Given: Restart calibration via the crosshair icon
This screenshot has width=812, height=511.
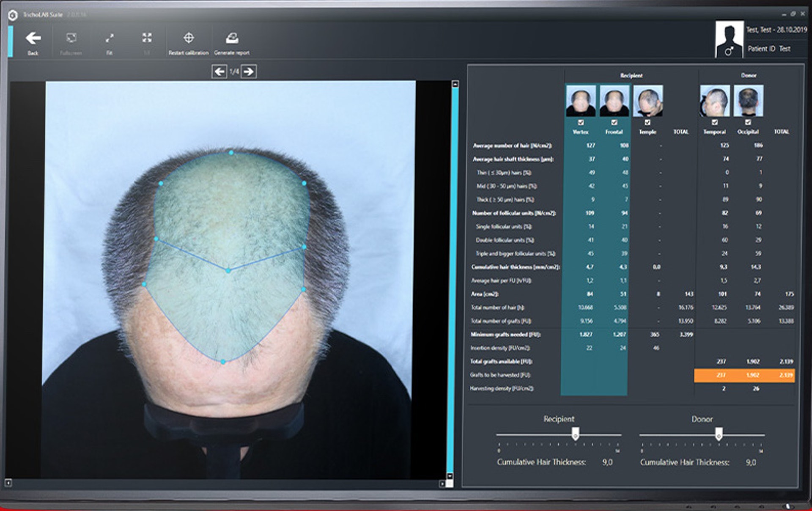Looking at the screenshot, I should 189,38.
